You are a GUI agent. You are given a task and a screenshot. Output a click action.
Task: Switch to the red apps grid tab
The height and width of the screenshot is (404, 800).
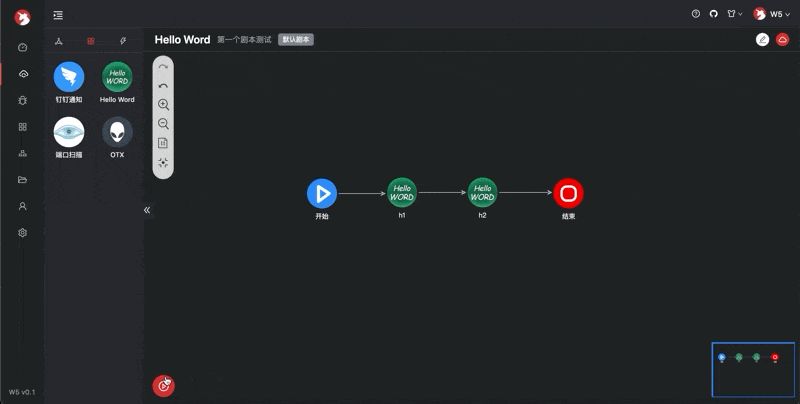click(91, 41)
